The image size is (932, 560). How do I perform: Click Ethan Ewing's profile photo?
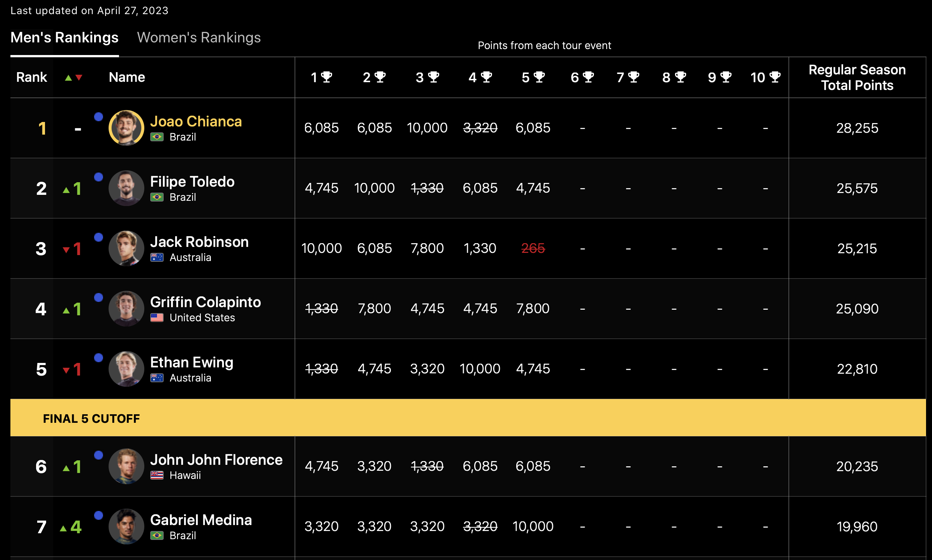click(126, 369)
